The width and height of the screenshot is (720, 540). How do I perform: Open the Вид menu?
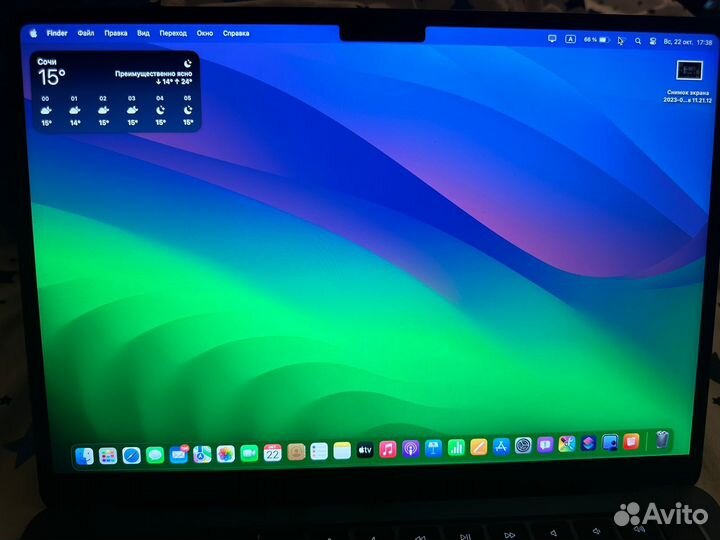click(143, 33)
